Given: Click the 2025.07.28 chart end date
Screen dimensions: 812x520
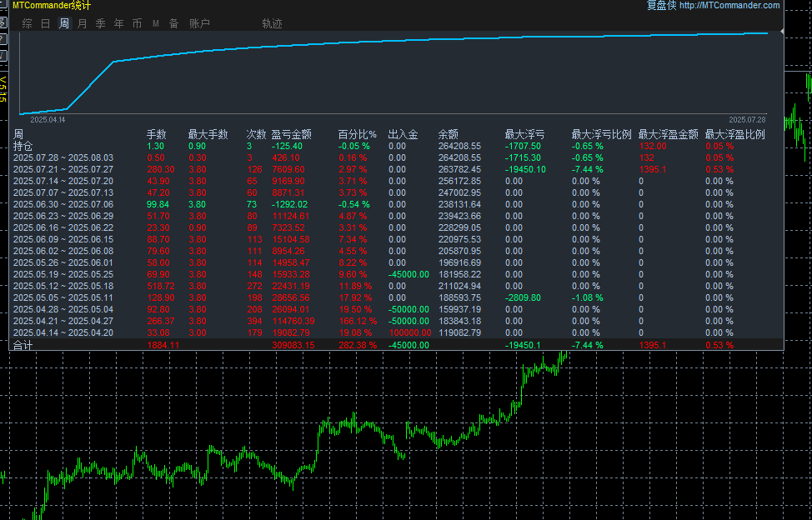Looking at the screenshot, I should click(747, 119).
